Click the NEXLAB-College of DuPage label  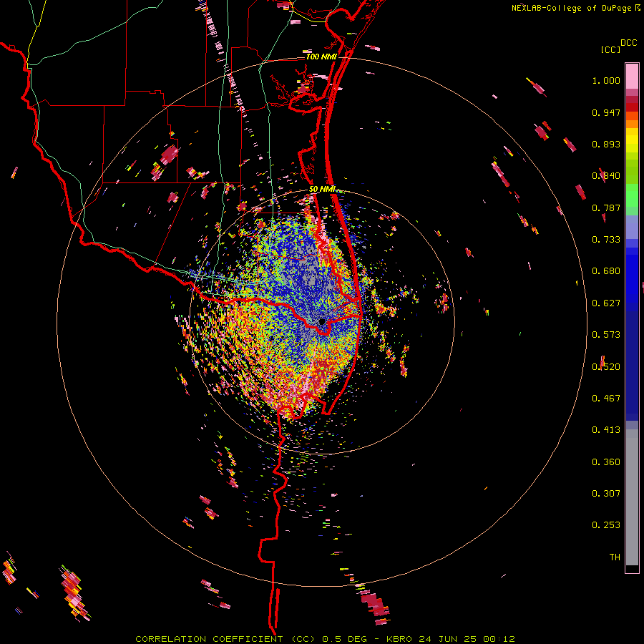point(572,8)
